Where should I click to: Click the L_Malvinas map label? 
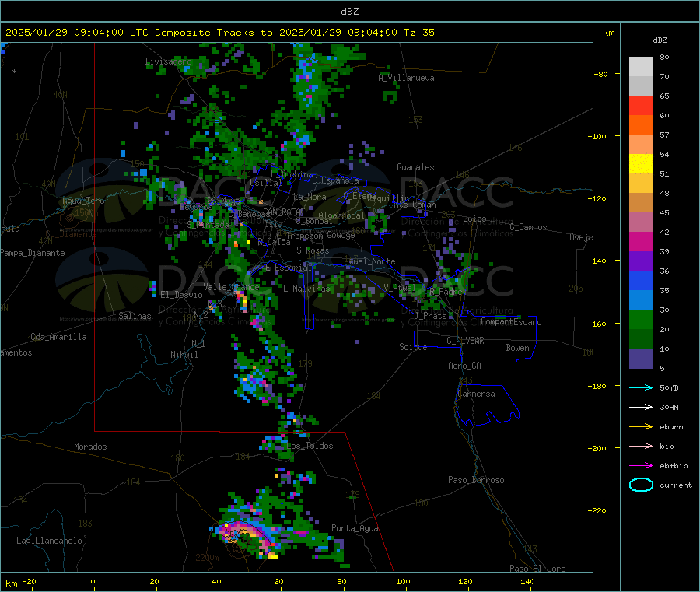point(306,289)
